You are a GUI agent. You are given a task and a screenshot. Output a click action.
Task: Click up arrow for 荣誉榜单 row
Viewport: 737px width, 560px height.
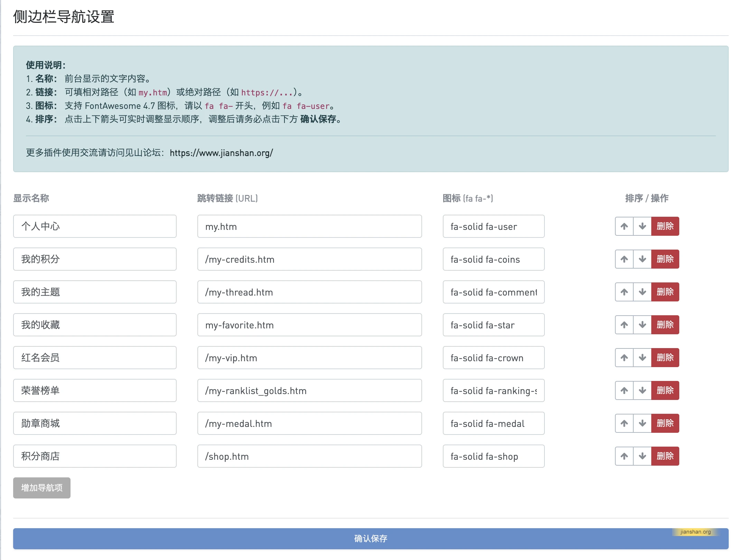click(x=624, y=391)
